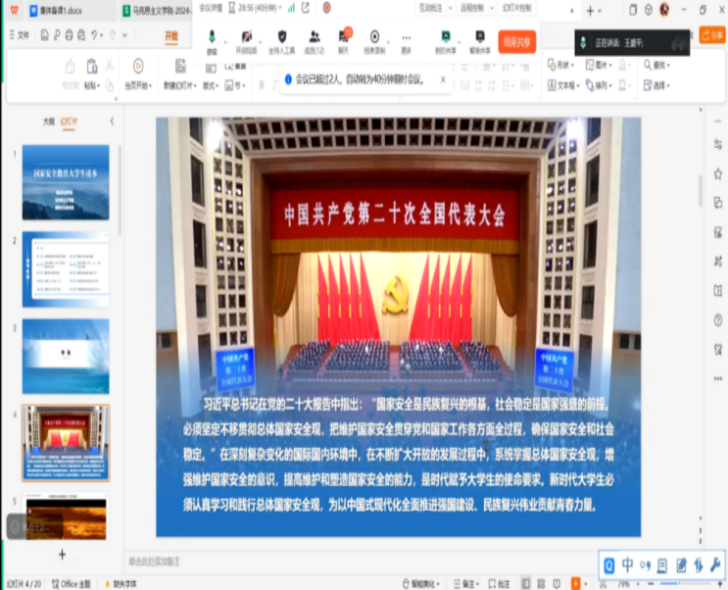Open the meeting chat with badge
The image size is (728, 590).
pos(344,41)
